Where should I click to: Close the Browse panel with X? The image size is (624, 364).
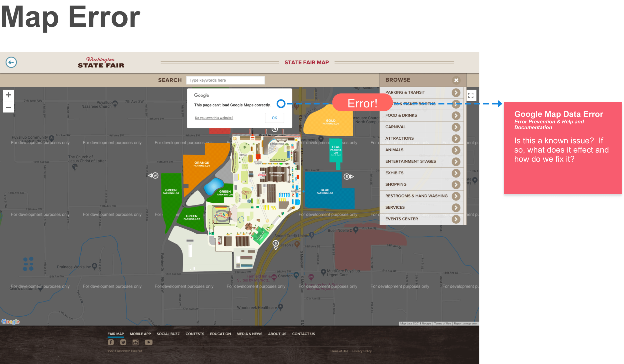[456, 80]
